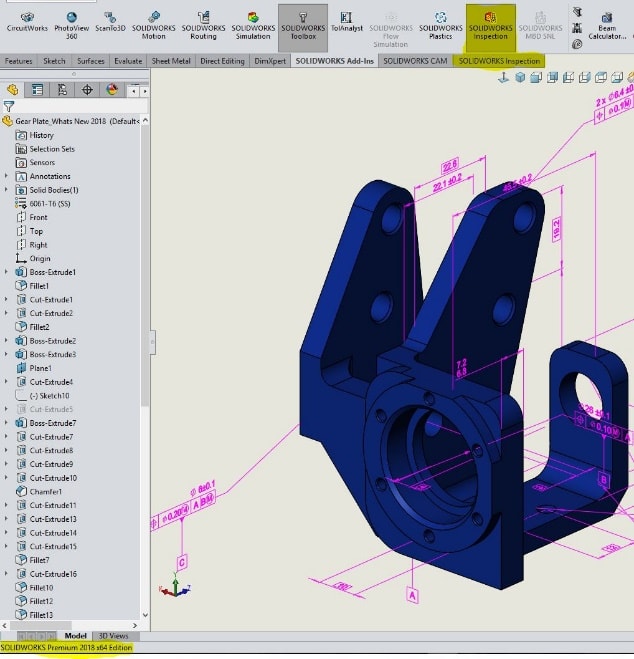Select the History folder in the tree
Image resolution: width=634 pixels, height=659 pixels.
[x=34, y=135]
